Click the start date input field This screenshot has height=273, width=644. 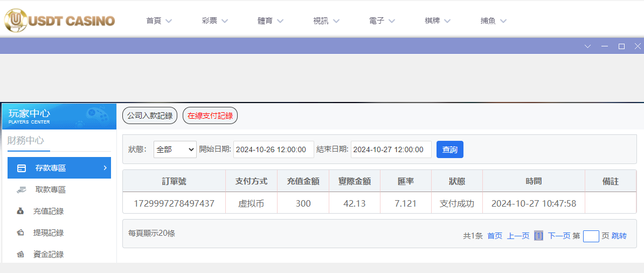(273, 149)
